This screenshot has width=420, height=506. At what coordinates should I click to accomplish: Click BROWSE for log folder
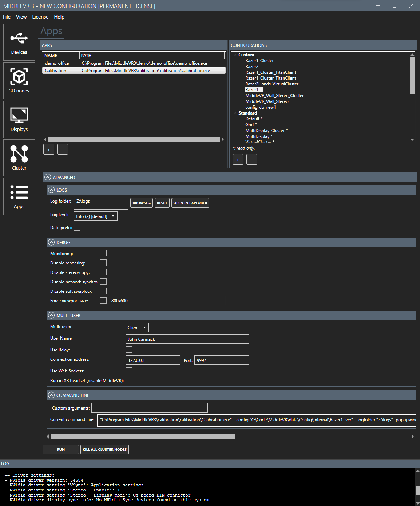click(142, 203)
